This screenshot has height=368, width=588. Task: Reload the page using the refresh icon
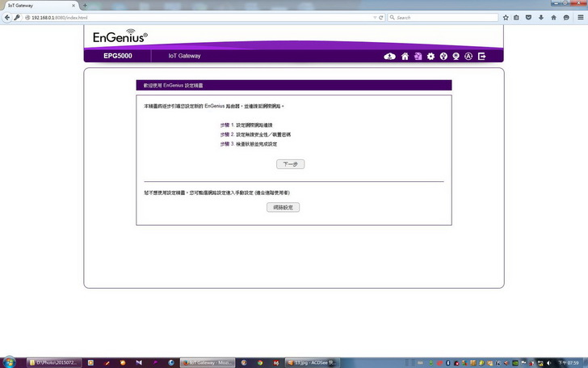[x=380, y=17]
